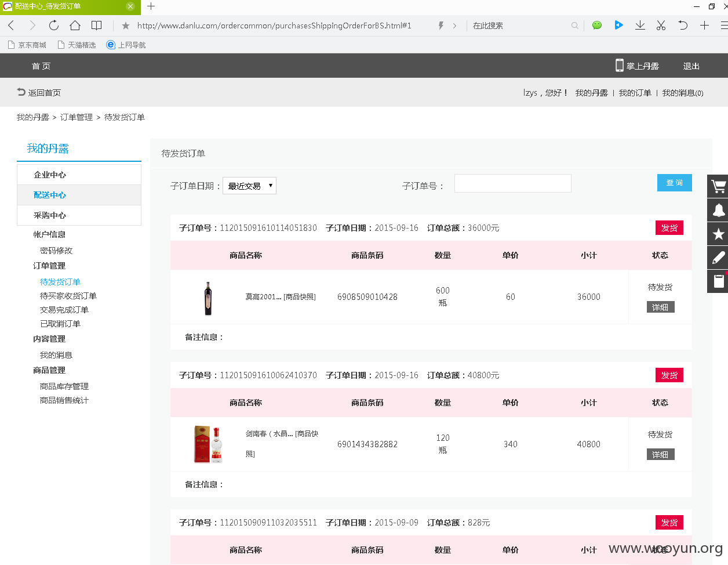This screenshot has width=728, height=565.
Task: Open 密码修改 in sidebar
Action: [x=56, y=251]
